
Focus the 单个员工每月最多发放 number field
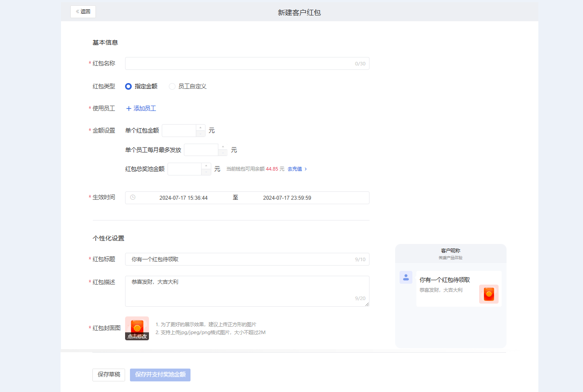(201, 150)
